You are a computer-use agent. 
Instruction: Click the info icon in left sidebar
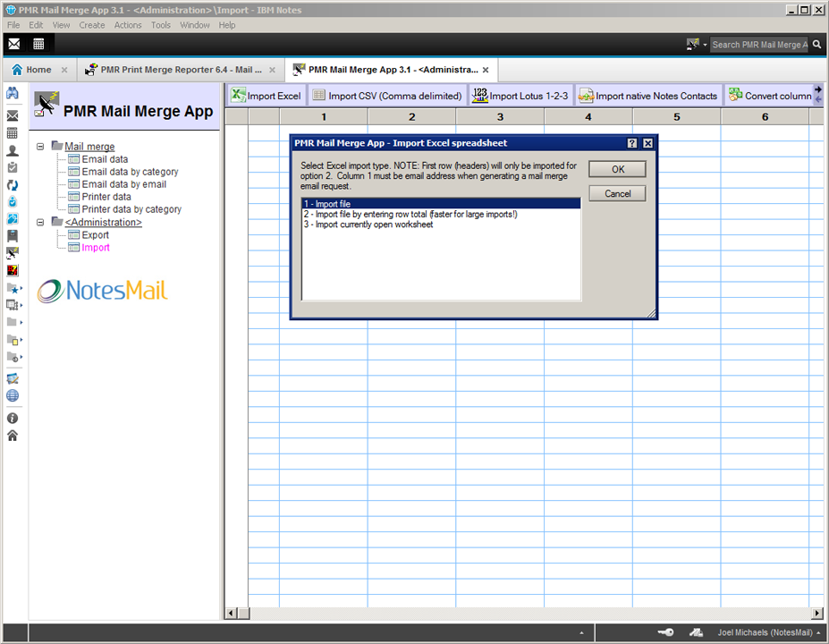point(13,418)
